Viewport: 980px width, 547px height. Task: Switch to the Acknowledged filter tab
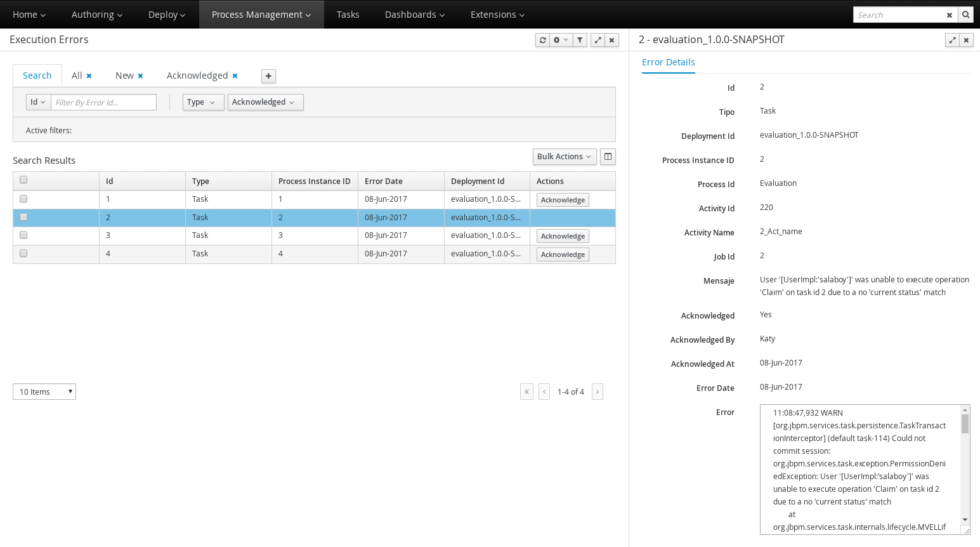pos(197,76)
